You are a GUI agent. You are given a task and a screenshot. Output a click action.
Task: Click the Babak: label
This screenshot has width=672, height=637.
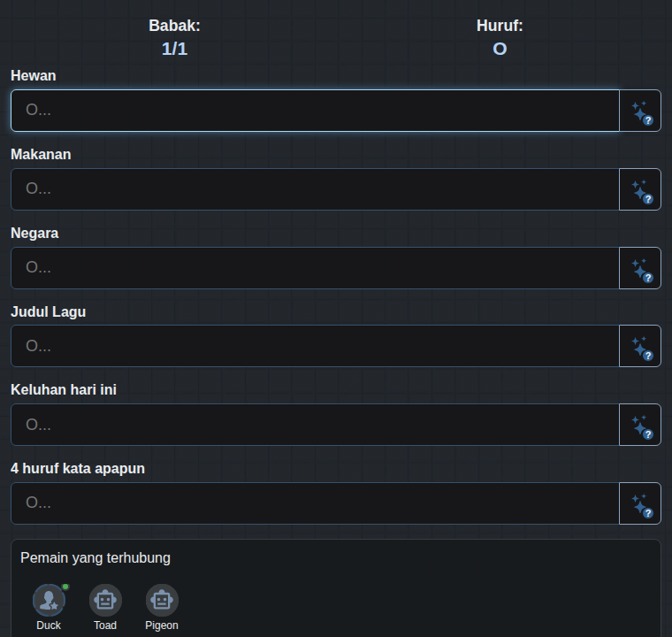(174, 26)
